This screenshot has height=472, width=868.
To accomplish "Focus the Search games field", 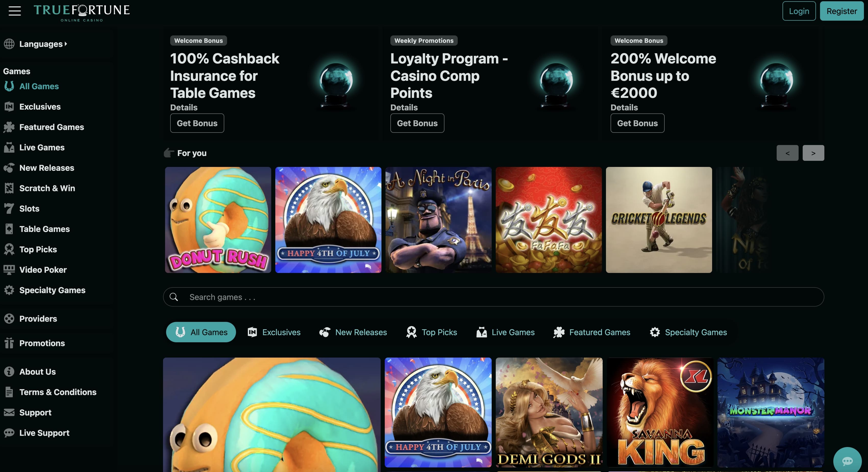I will 494,297.
